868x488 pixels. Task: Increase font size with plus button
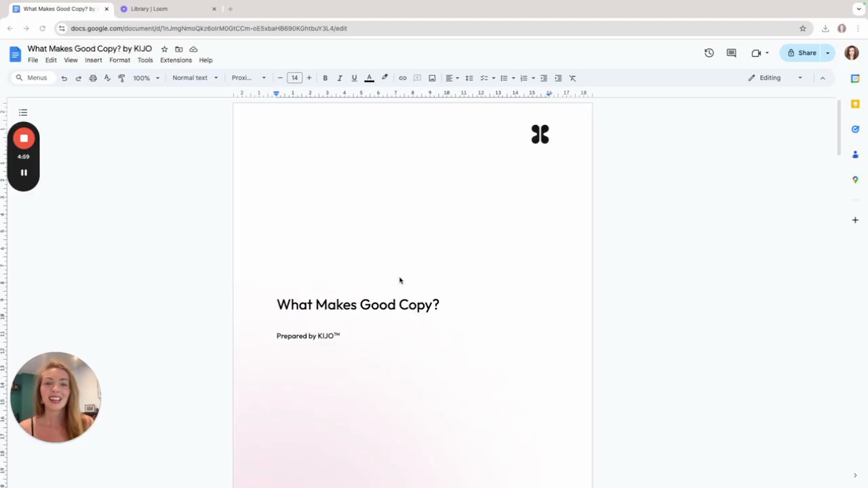click(309, 78)
